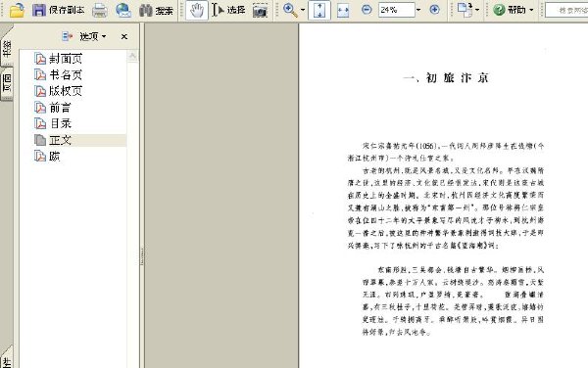
Task: Click the minus Zoom Out button
Action: click(x=367, y=10)
